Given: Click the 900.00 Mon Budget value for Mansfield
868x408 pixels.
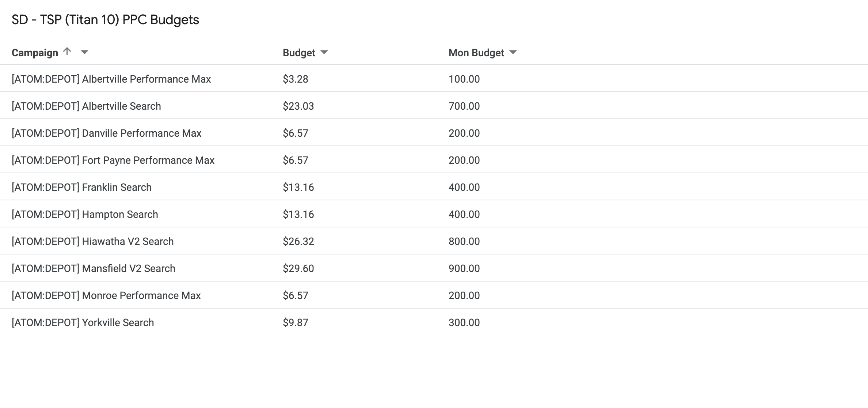Looking at the screenshot, I should coord(464,268).
